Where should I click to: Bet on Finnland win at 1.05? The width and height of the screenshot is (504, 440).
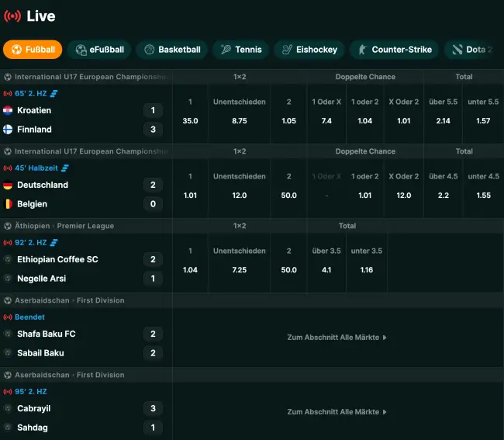point(289,114)
